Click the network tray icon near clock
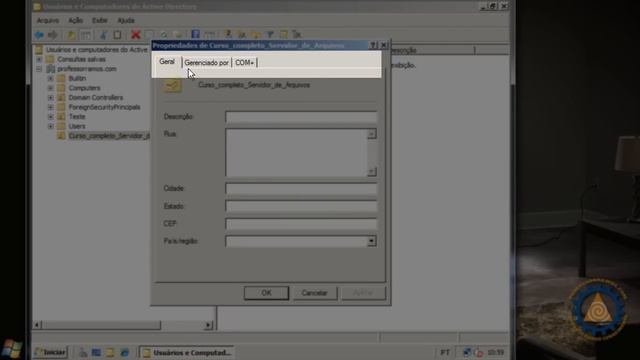The height and width of the screenshot is (360, 640). (467, 352)
